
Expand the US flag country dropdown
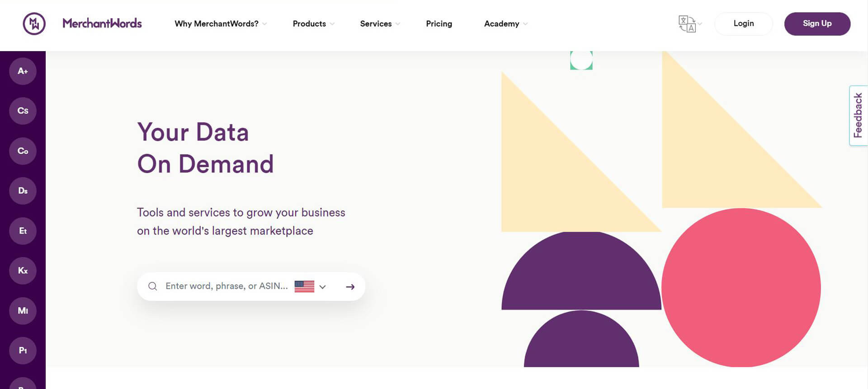point(310,286)
